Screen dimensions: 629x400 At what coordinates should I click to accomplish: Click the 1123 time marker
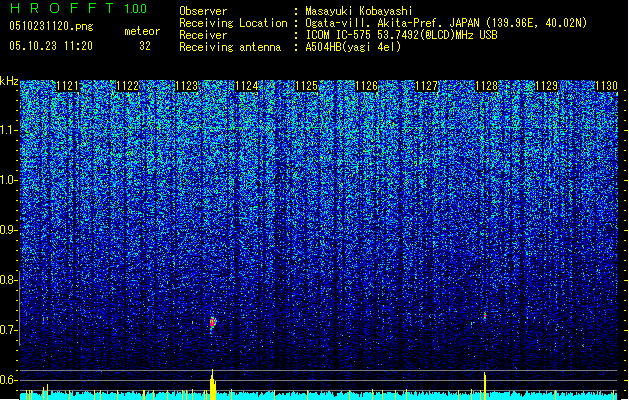point(187,86)
